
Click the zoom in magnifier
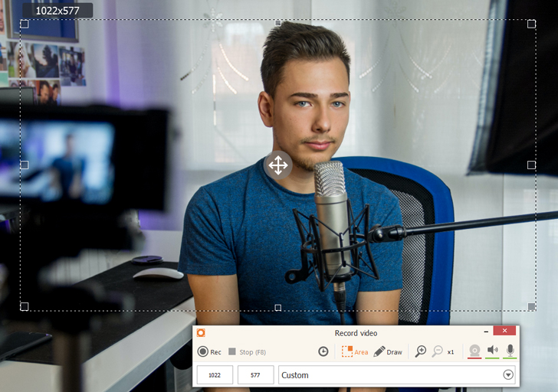coord(420,351)
